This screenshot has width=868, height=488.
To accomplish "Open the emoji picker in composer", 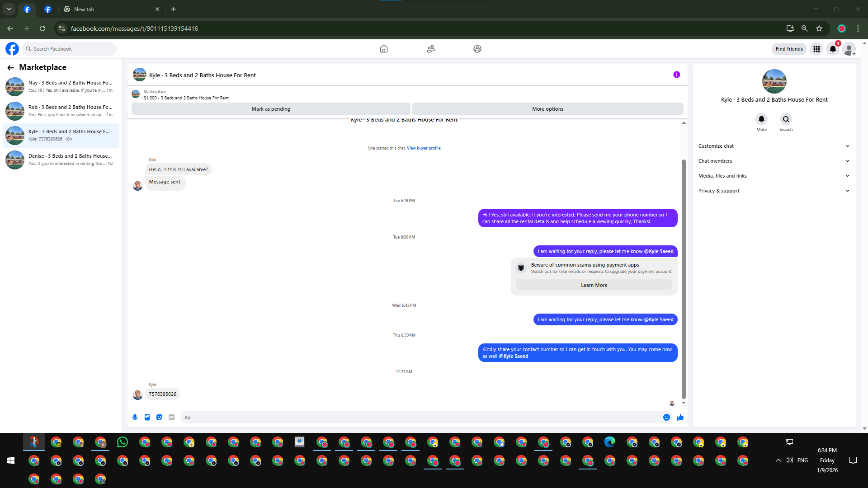I will click(666, 418).
